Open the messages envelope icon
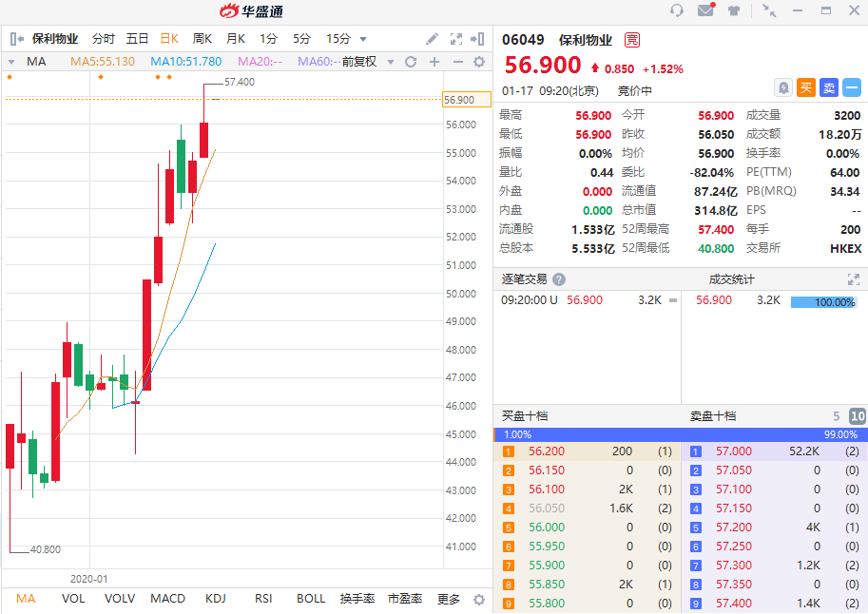This screenshot has height=614, width=868. click(706, 10)
